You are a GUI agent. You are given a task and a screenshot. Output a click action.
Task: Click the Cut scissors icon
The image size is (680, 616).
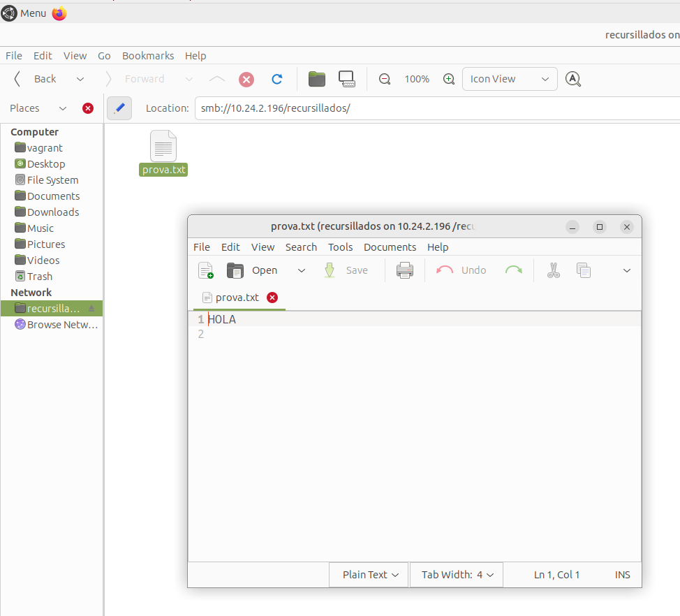[x=554, y=270]
